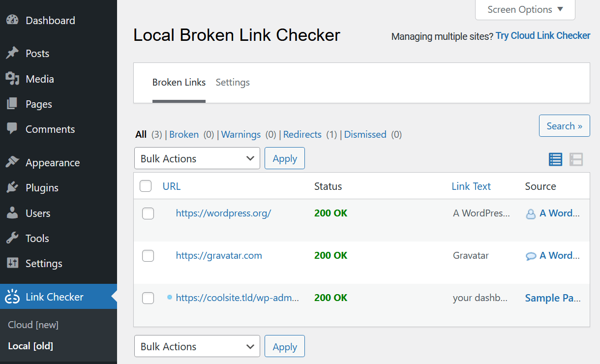Click the Users person icon
Image resolution: width=600 pixels, height=364 pixels.
(x=12, y=213)
